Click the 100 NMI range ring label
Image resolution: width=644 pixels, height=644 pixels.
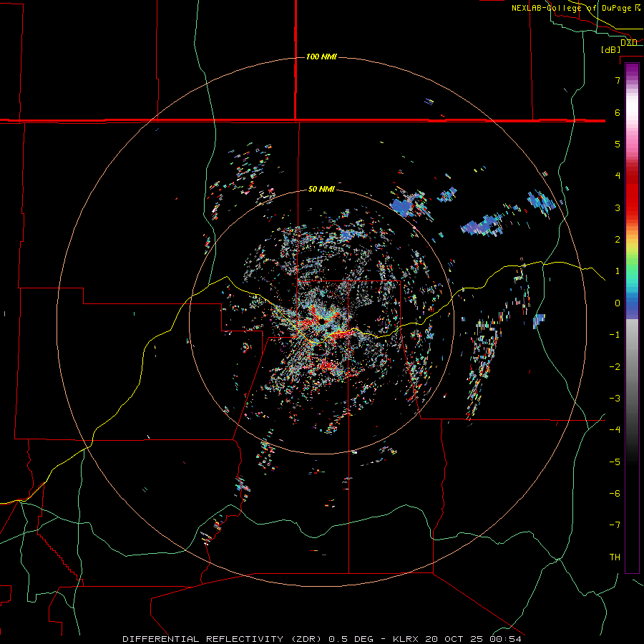321,57
